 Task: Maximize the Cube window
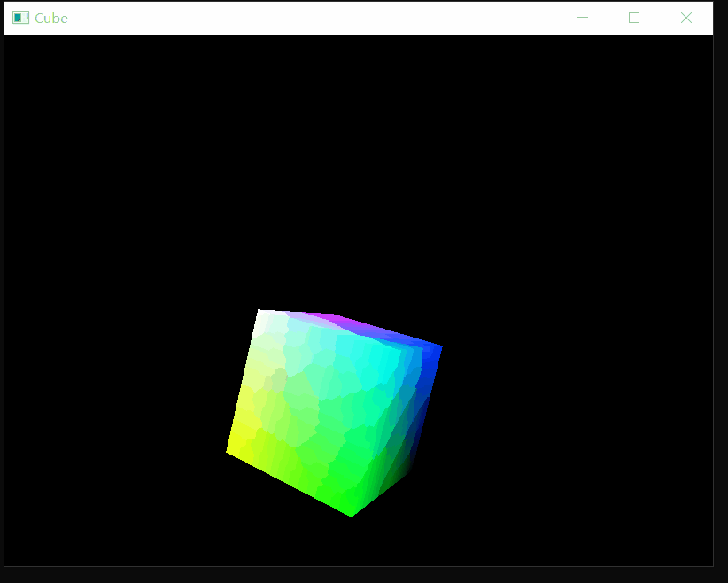(634, 17)
